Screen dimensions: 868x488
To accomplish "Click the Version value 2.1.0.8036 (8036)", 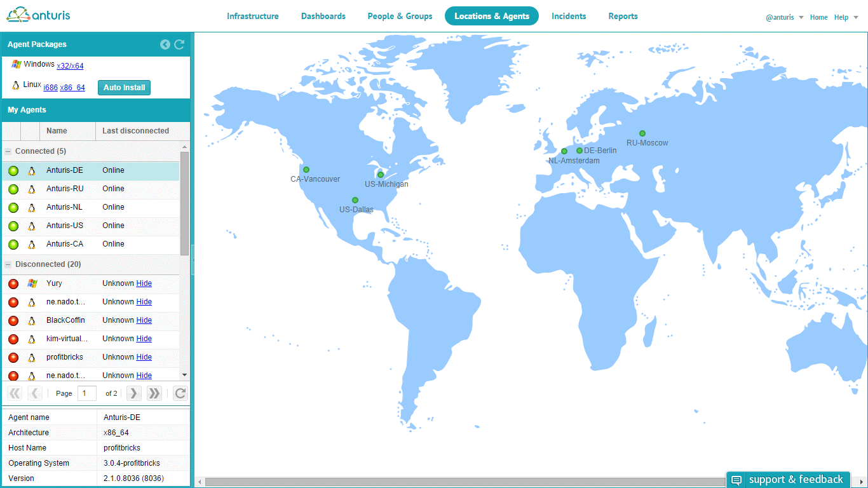I will point(134,478).
